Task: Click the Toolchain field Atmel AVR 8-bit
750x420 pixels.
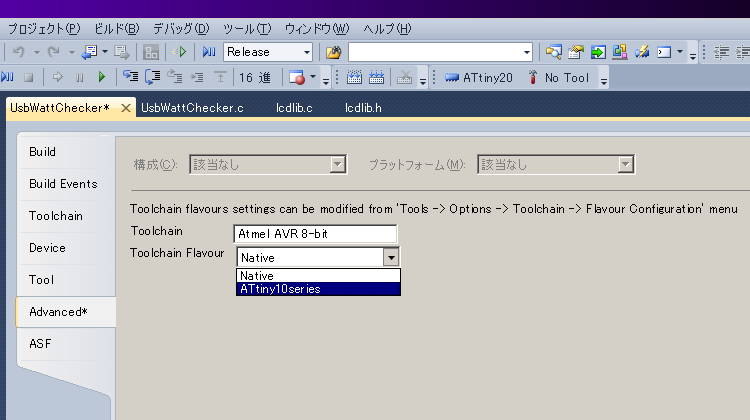Action: click(x=315, y=234)
